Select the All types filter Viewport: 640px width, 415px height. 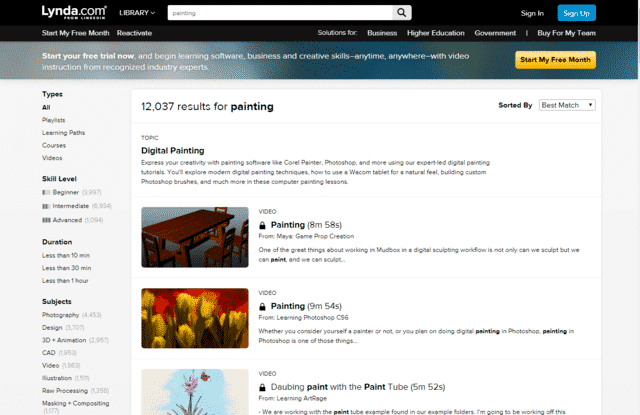tap(46, 107)
